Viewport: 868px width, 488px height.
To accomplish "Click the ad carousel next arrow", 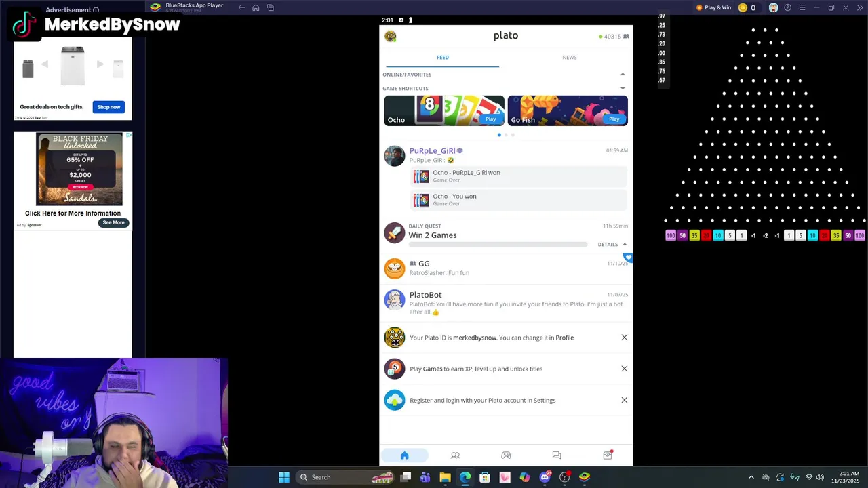I will [100, 64].
